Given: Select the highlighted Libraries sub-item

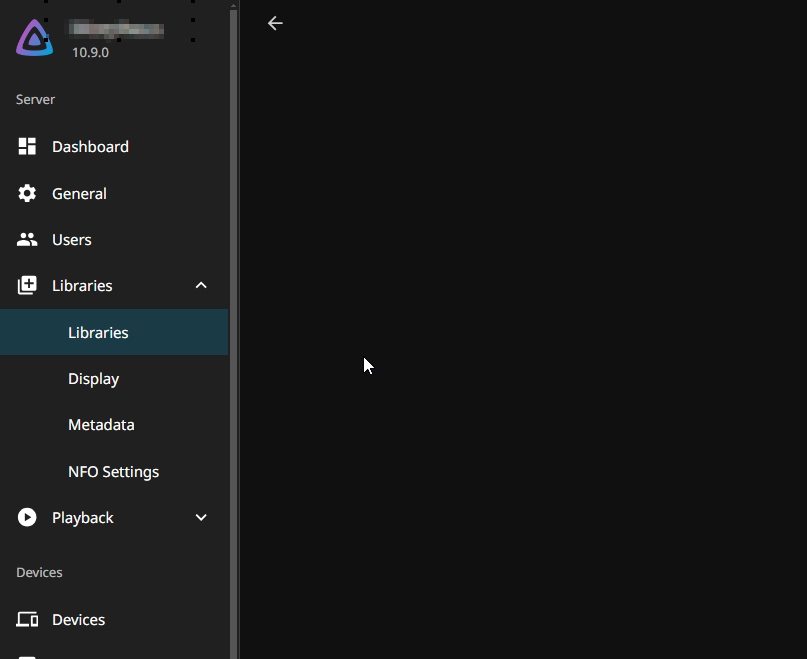Looking at the screenshot, I should point(98,333).
